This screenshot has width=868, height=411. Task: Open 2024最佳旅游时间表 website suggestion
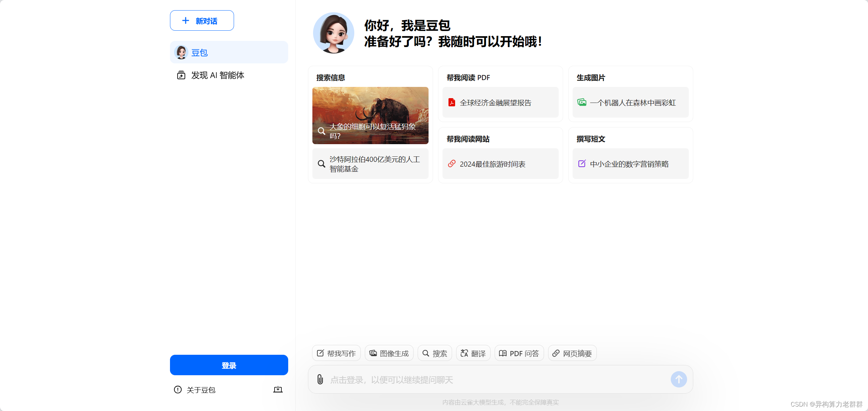tap(500, 164)
